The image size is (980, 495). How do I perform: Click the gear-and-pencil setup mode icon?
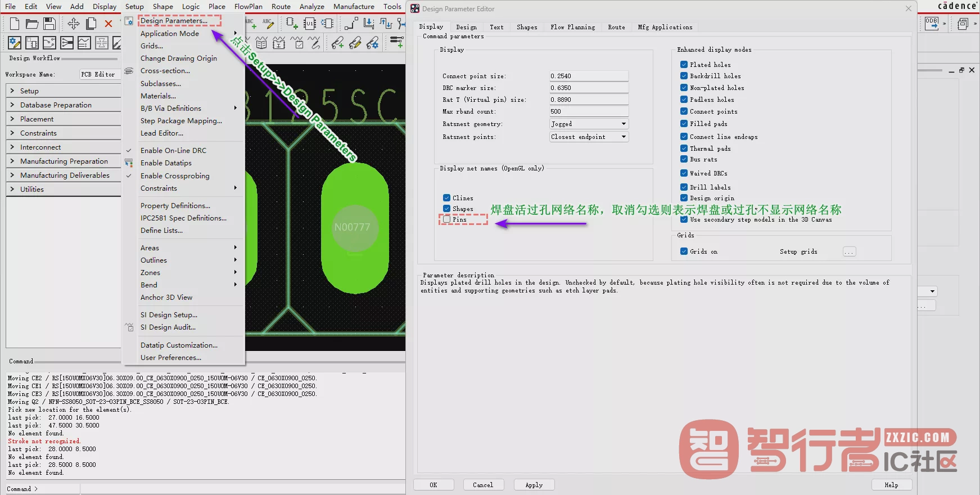15,43
